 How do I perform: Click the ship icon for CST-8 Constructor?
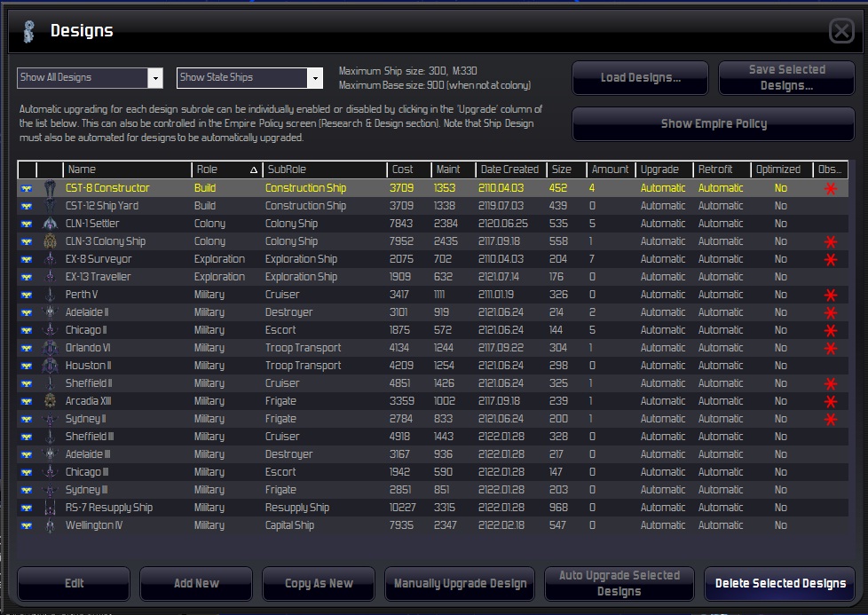click(x=50, y=188)
